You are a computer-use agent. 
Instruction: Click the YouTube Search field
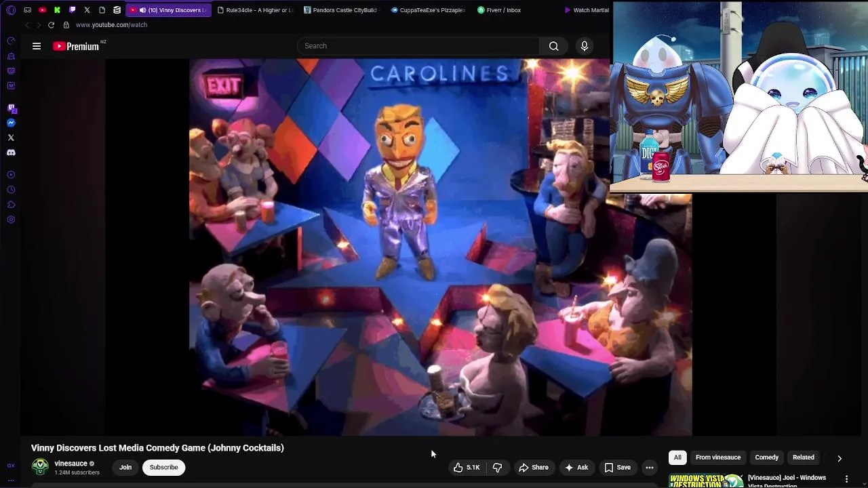coord(418,46)
